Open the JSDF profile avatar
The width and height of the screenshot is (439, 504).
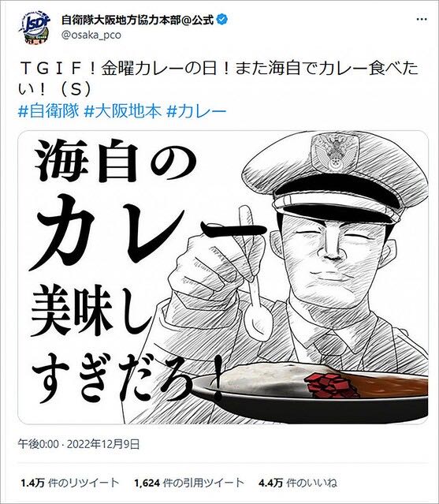click(35, 27)
